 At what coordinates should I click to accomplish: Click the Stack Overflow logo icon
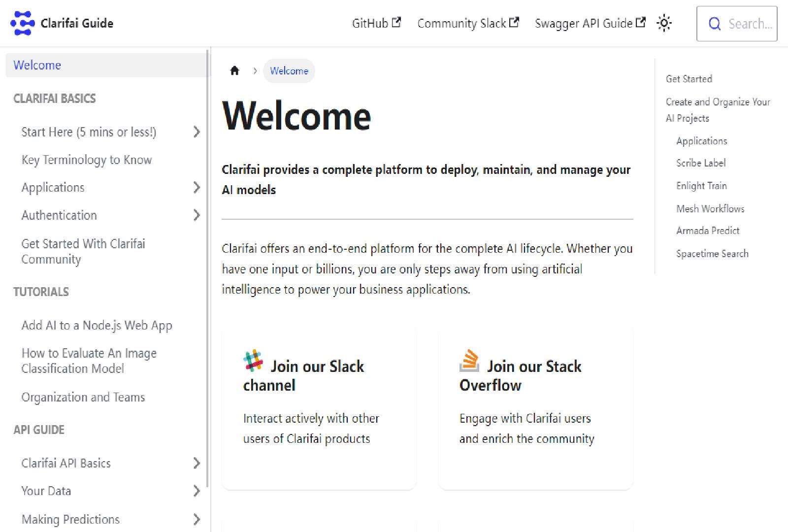pyautogui.click(x=469, y=361)
